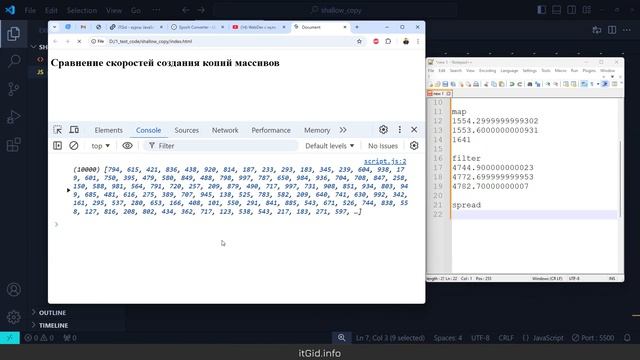The height and width of the screenshot is (360, 640).
Task: Click VS Code command center search box
Action: [335, 10]
